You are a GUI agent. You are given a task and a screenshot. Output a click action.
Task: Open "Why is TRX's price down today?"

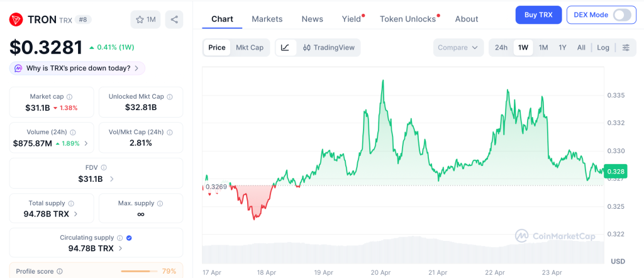click(77, 68)
